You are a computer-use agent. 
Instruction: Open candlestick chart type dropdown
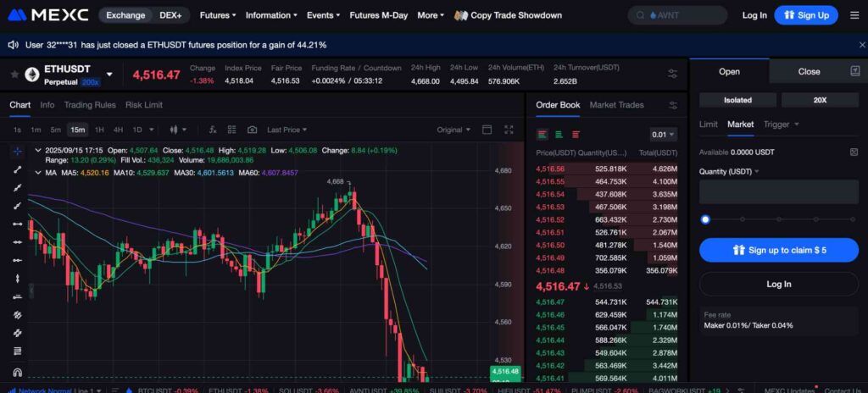tap(178, 130)
